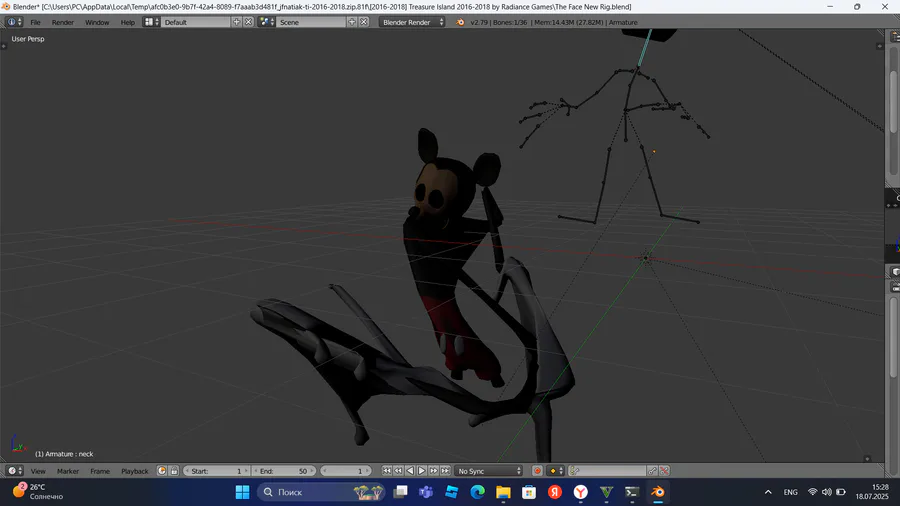The height and width of the screenshot is (506, 900).
Task: Open the timeline View menu
Action: click(x=38, y=471)
